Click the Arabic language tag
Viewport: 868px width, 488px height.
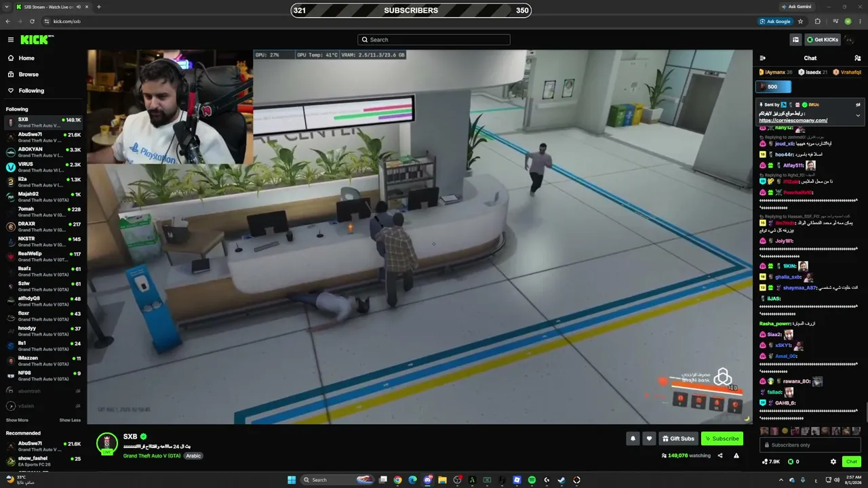[x=194, y=456]
